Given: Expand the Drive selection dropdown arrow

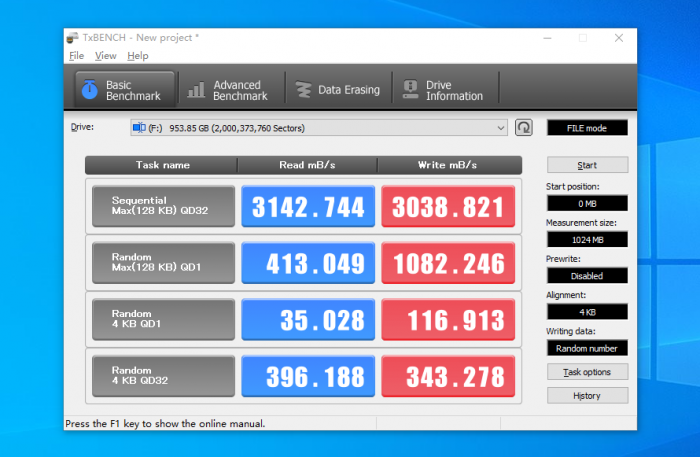Looking at the screenshot, I should click(501, 128).
